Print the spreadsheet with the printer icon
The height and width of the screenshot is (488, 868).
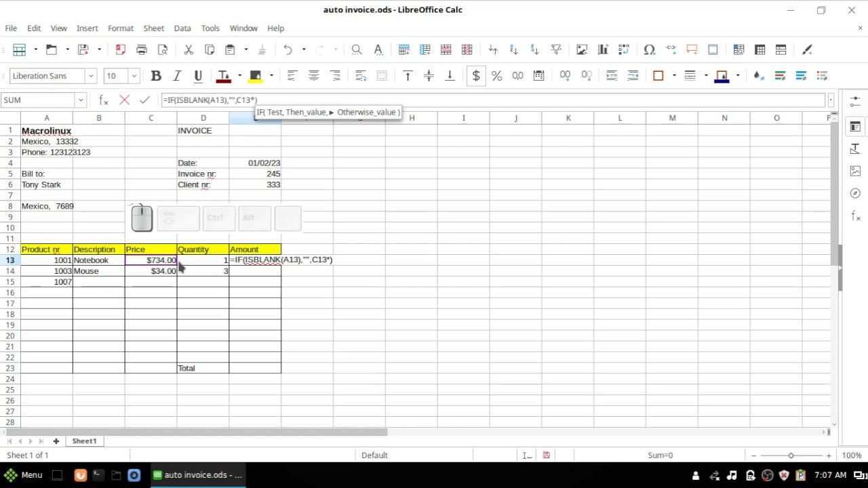(142, 49)
